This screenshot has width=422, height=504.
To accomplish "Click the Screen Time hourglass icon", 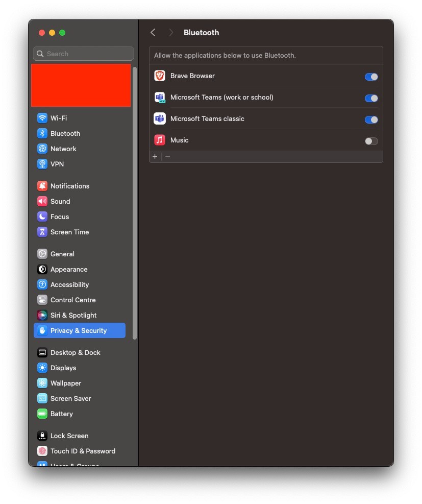I will pos(42,232).
